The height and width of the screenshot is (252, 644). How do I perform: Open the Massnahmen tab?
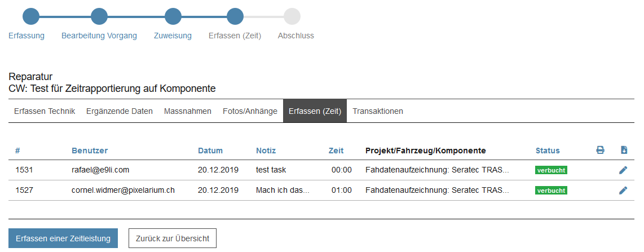click(x=188, y=111)
